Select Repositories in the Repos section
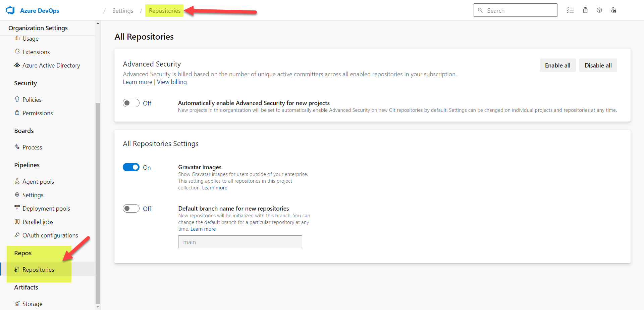The height and width of the screenshot is (310, 644). 48,269
